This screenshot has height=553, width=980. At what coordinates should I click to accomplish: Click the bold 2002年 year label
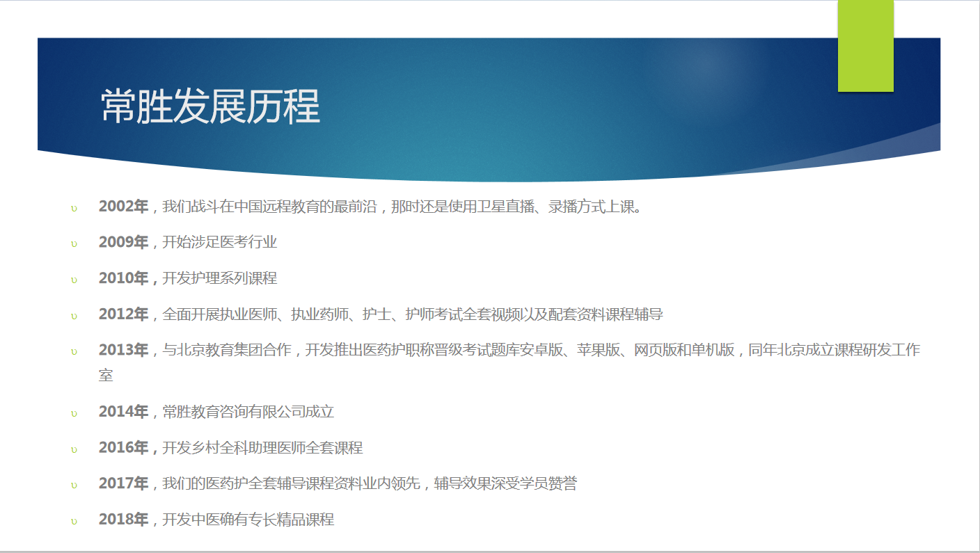(123, 207)
